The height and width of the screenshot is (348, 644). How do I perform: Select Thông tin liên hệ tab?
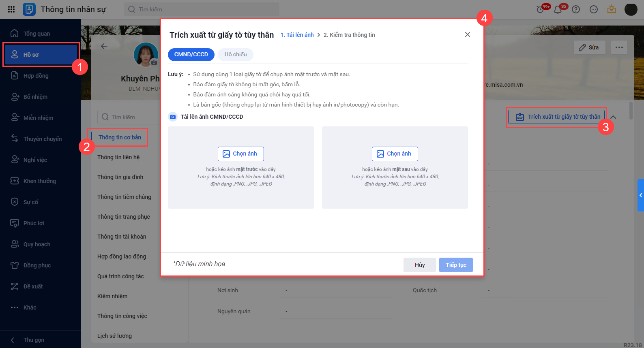point(118,157)
